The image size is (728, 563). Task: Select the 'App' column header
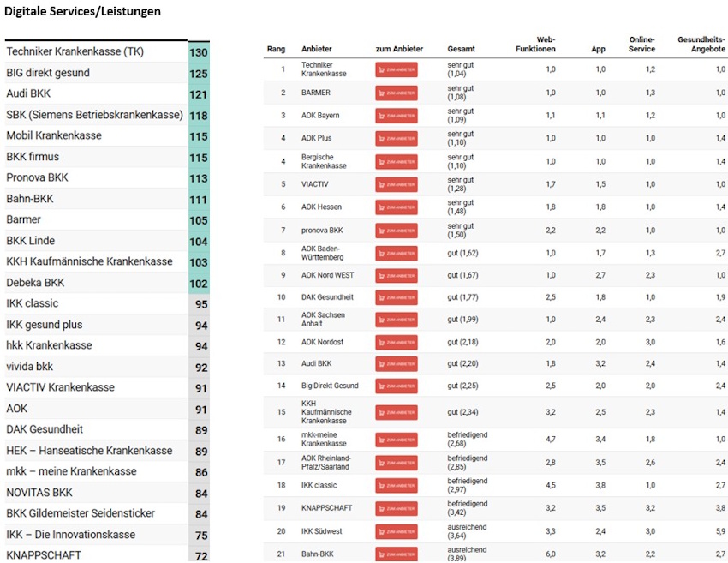point(598,50)
